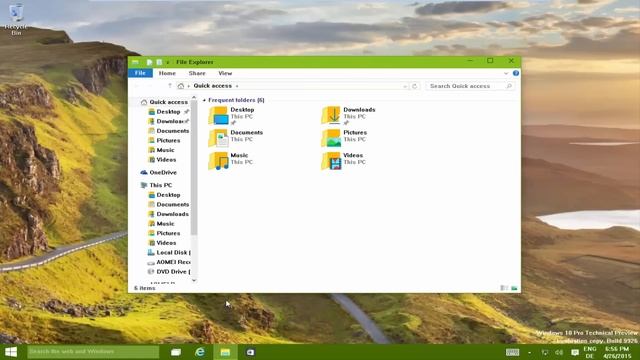Select pinned Desktop under Quick access
Image resolution: width=640 pixels, height=360 pixels.
pyautogui.click(x=168, y=112)
